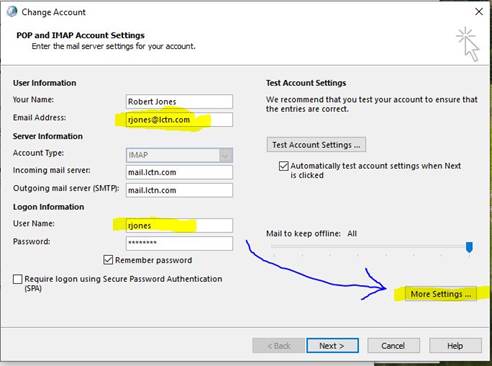Click the wizard cursor sparkle icon

(468, 44)
